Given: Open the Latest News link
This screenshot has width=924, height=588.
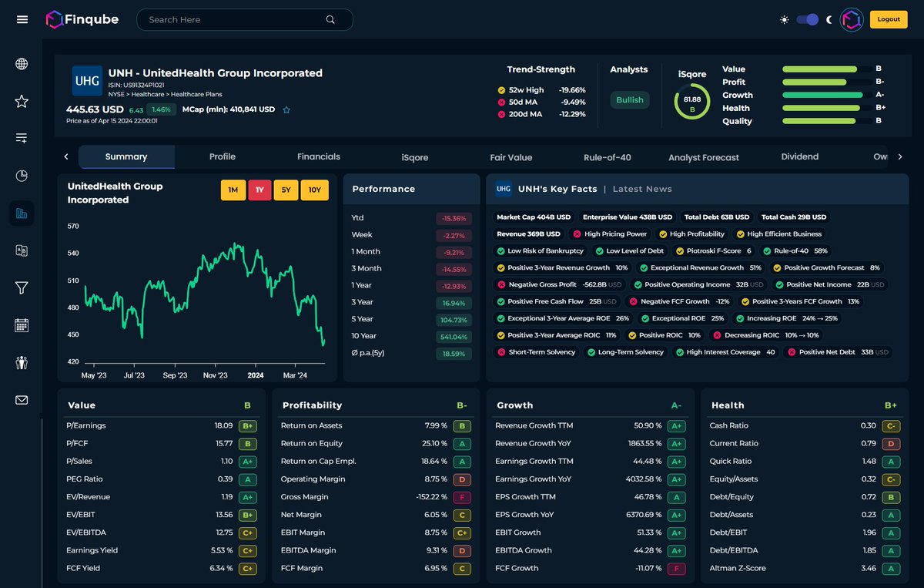Looking at the screenshot, I should [642, 189].
